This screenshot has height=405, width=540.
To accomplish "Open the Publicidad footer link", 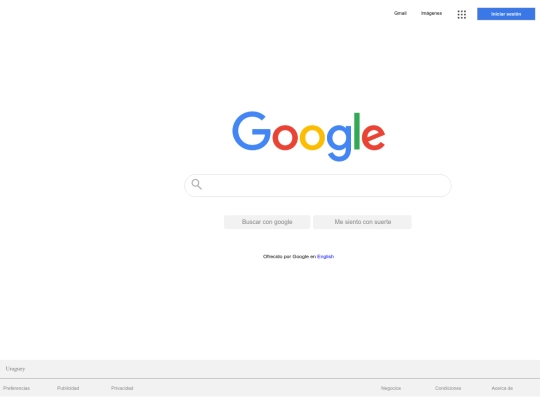I will [68, 388].
